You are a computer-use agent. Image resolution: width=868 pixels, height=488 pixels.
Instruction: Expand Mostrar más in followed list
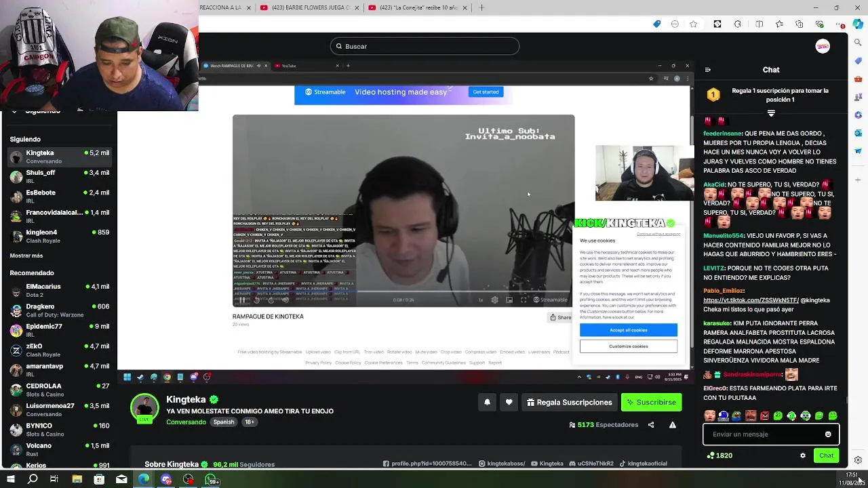click(26, 256)
